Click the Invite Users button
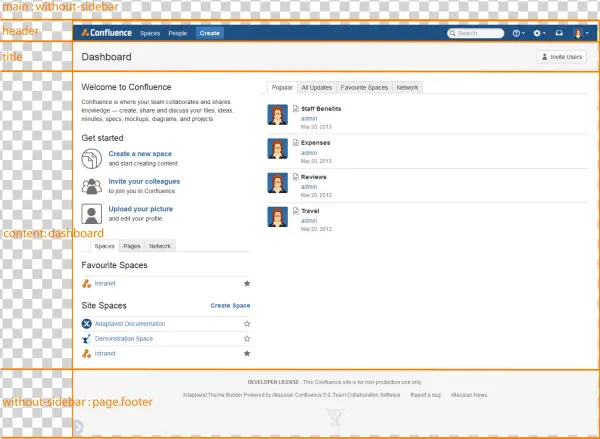 pyautogui.click(x=561, y=57)
